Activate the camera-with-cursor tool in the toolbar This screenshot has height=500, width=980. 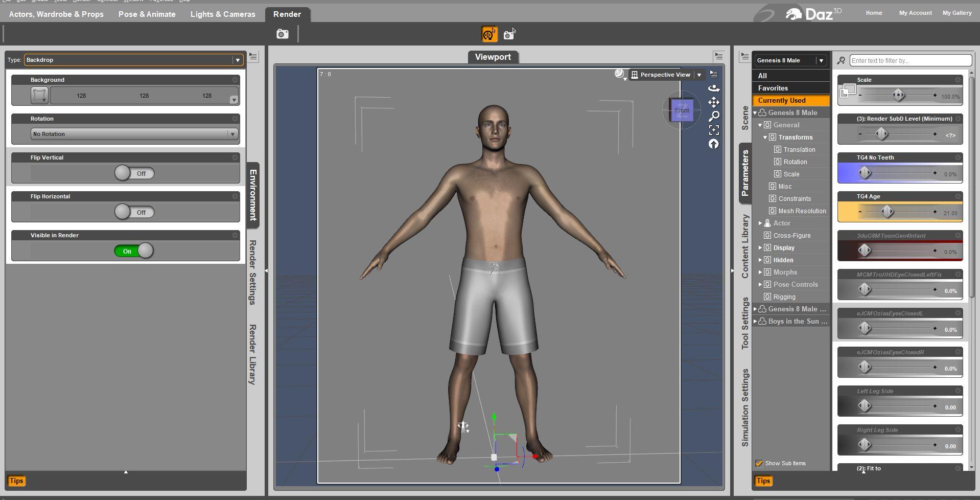tap(510, 34)
